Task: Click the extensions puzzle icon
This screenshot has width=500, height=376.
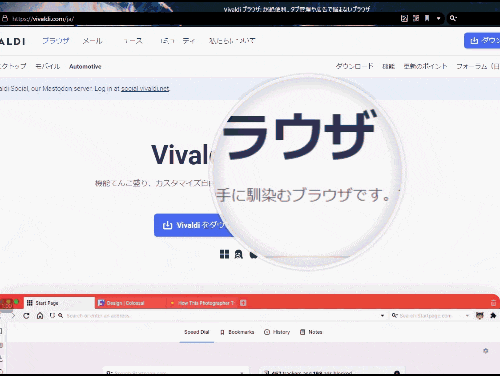Action: point(493,315)
